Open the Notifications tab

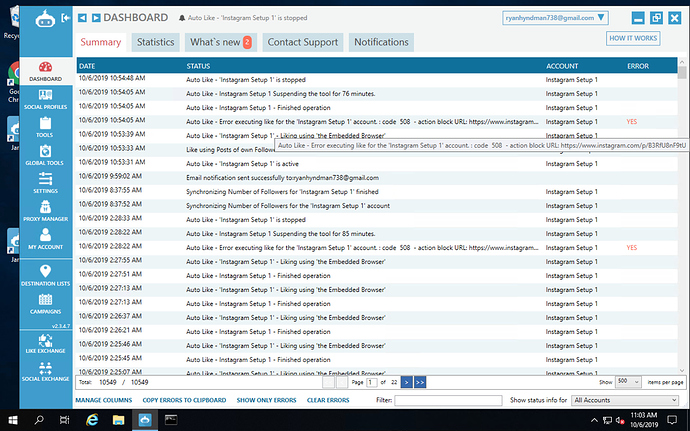[381, 42]
